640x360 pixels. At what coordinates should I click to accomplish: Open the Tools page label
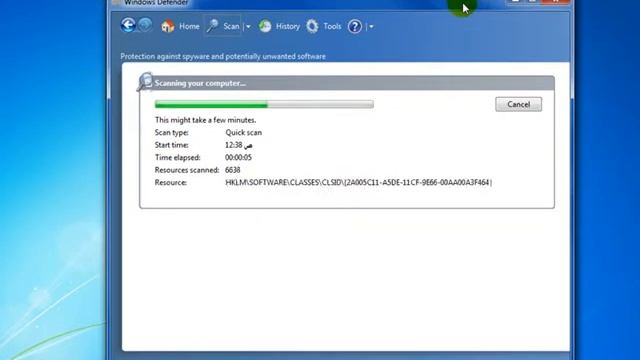(332, 27)
